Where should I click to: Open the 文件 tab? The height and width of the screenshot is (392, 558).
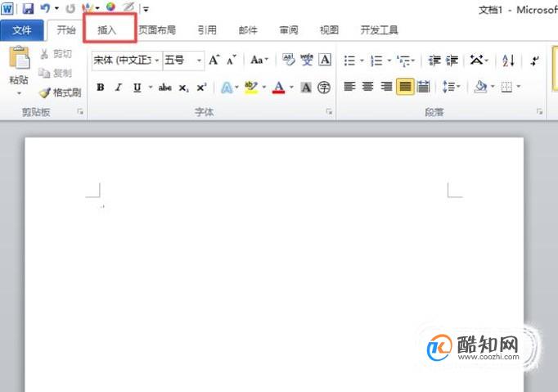(22, 30)
